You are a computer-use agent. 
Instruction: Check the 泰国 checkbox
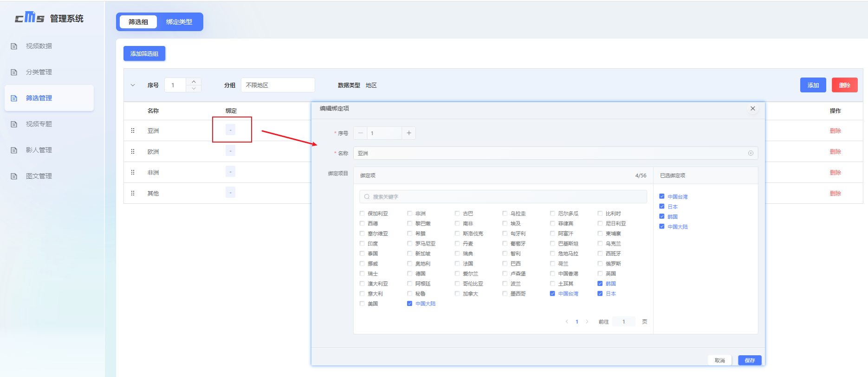[x=362, y=253]
